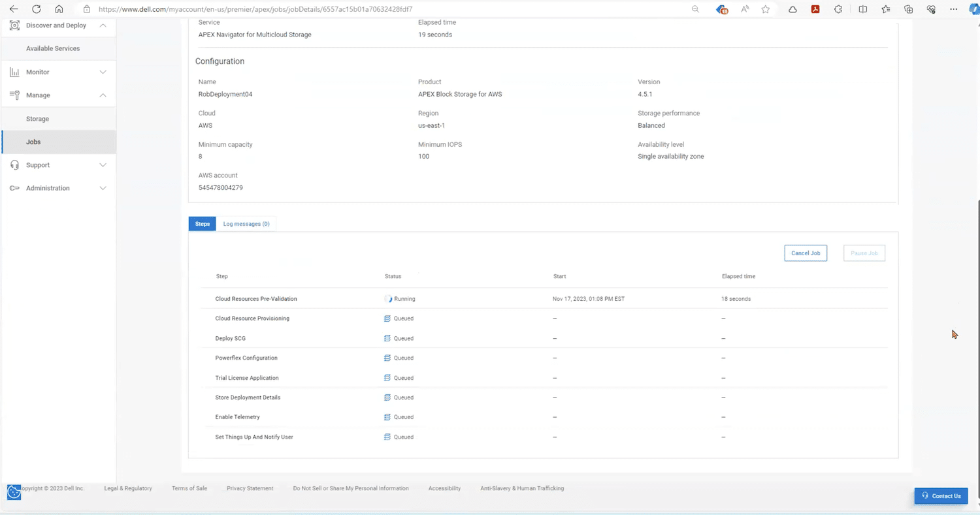The image size is (980, 515).
Task: Collapse the Discover and Deploy section chevron
Action: (x=103, y=25)
